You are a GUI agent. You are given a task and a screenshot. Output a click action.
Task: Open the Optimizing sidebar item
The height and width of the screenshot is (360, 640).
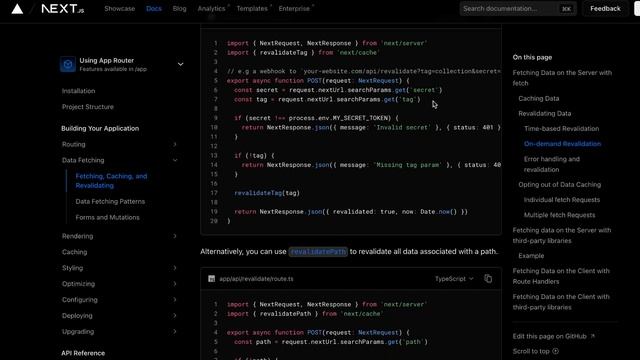point(78,284)
